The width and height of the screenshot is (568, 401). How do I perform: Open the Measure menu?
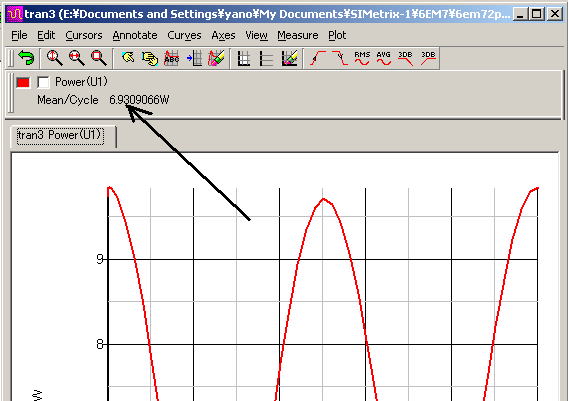(x=298, y=35)
